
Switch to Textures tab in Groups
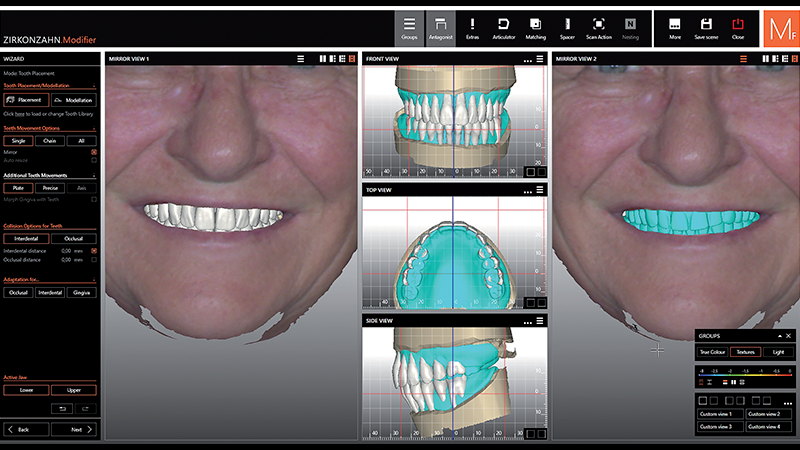[745, 352]
